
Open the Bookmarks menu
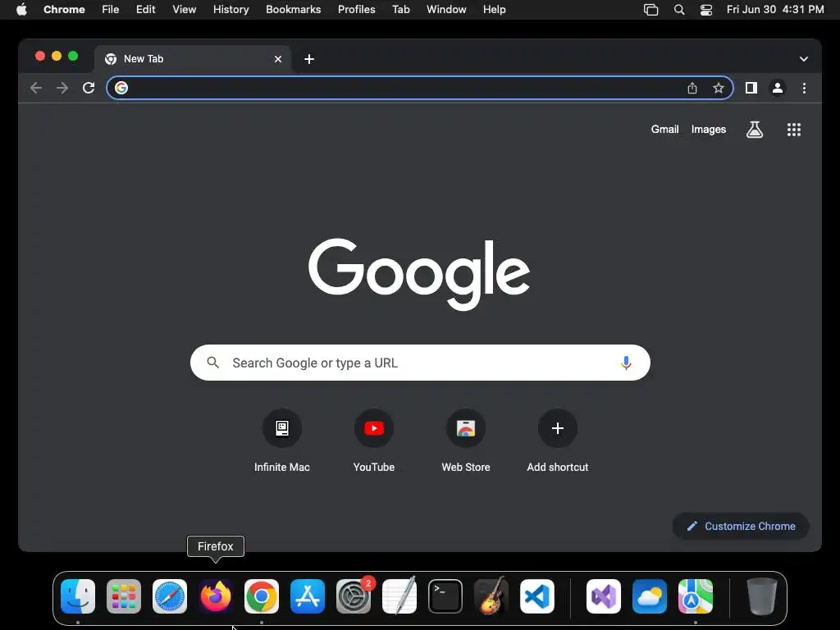coord(293,10)
